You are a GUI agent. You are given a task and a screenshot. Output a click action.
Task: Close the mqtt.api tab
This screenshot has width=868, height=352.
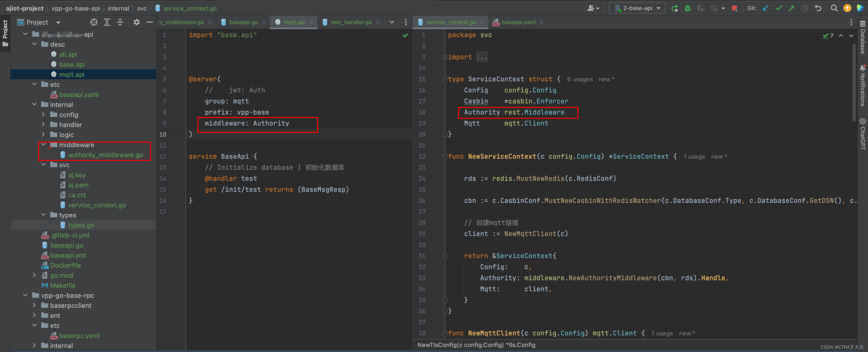pyautogui.click(x=311, y=22)
